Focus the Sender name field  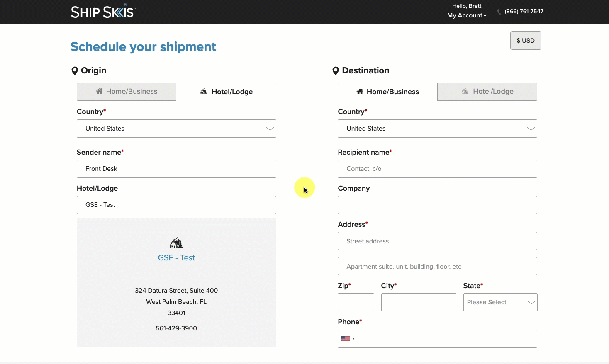coord(176,169)
